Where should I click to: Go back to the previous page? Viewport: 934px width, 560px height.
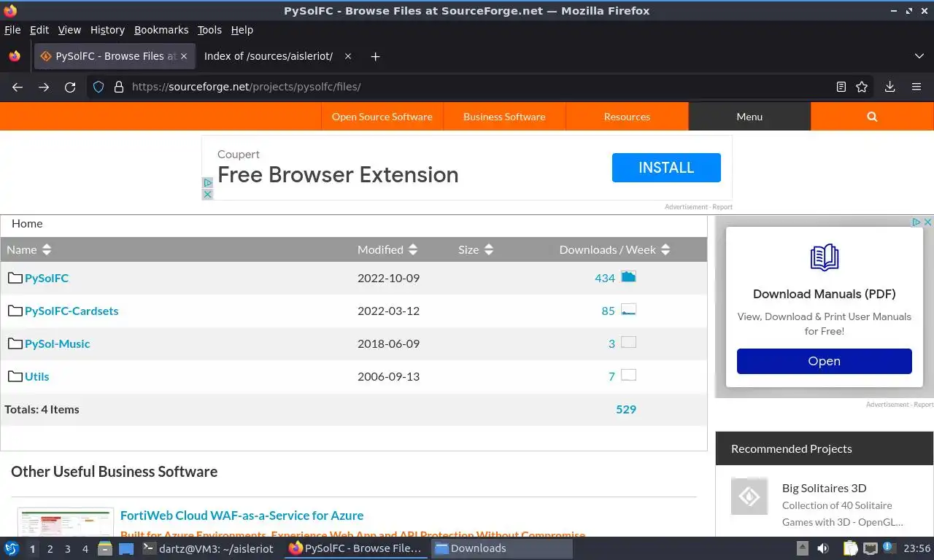click(18, 87)
